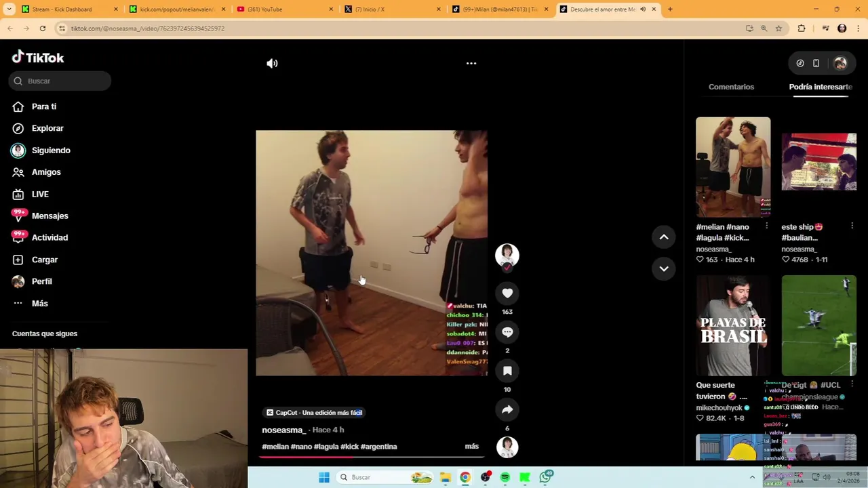Open the TikTok profile avatar at top right
This screenshot has width=868, height=488.
click(x=840, y=63)
